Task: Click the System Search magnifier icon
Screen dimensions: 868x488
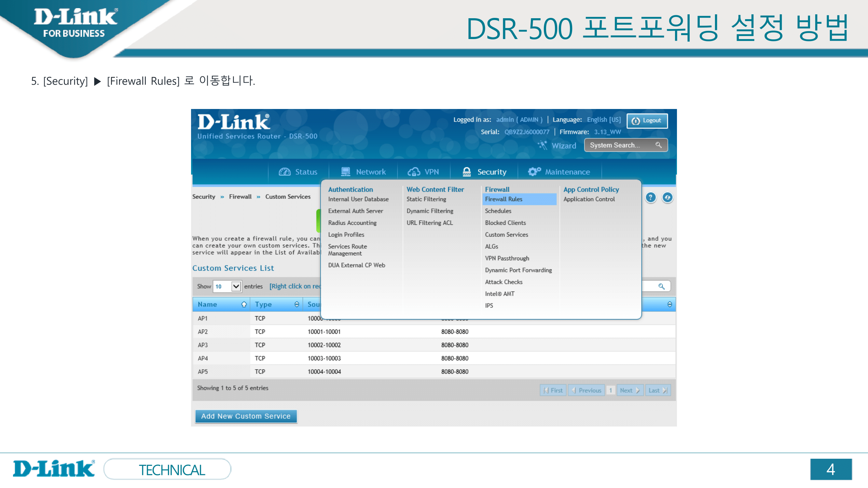Action: [658, 145]
